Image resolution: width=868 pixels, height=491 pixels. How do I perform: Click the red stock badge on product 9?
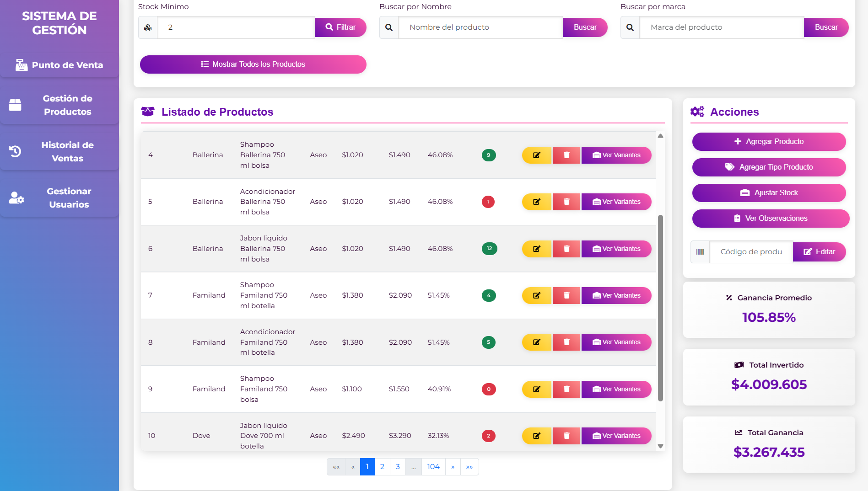point(488,389)
